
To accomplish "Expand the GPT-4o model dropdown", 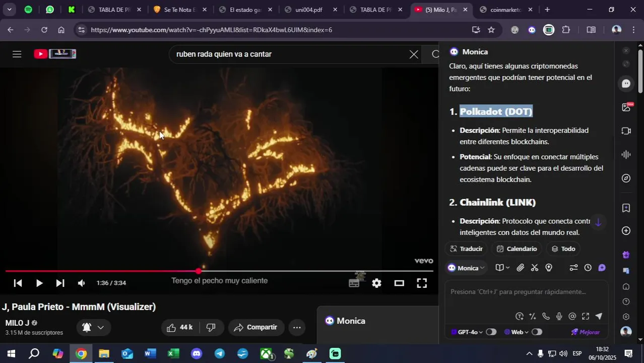I will (467, 332).
